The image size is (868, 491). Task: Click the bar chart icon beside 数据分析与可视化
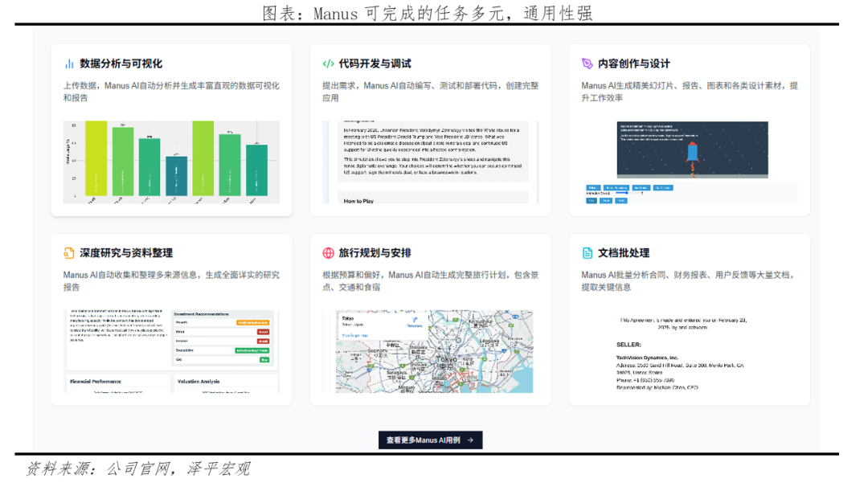coord(69,63)
